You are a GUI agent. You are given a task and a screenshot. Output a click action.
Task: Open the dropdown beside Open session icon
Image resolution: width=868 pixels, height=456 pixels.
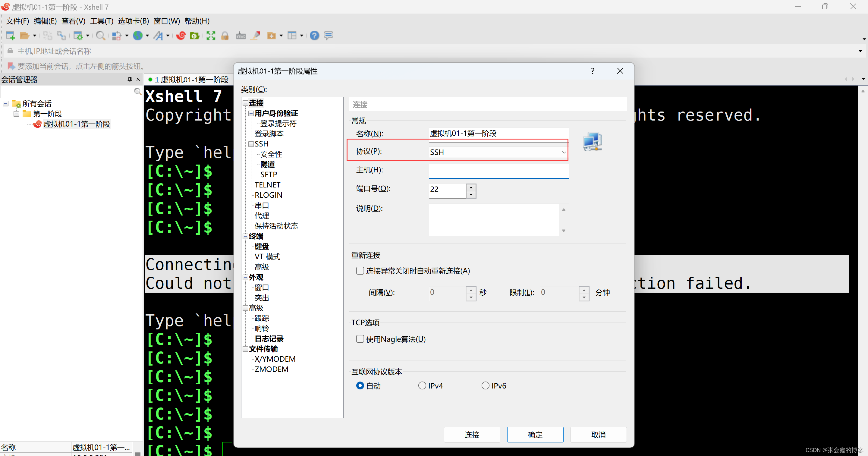(x=34, y=35)
